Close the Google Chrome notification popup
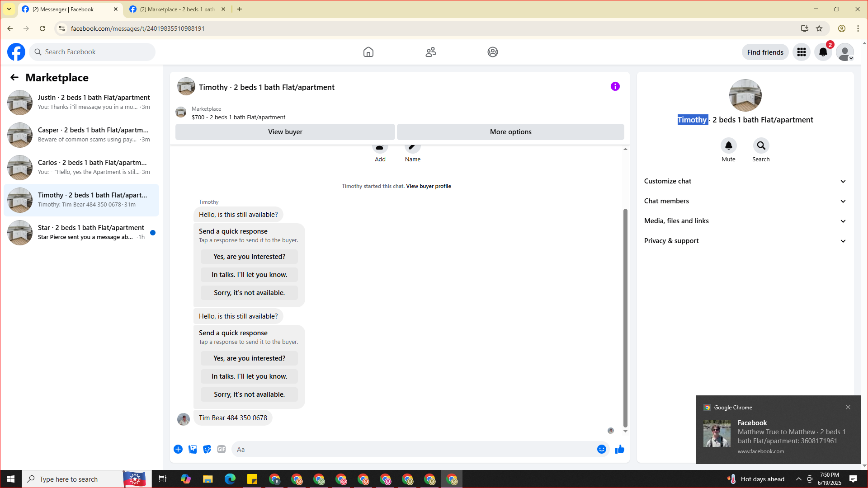 848,407
